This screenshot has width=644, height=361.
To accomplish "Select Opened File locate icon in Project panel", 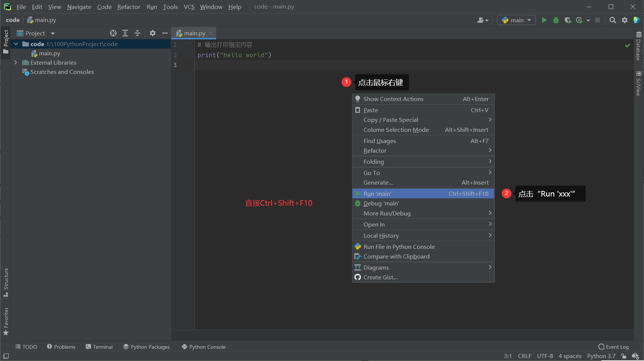I will (113, 33).
